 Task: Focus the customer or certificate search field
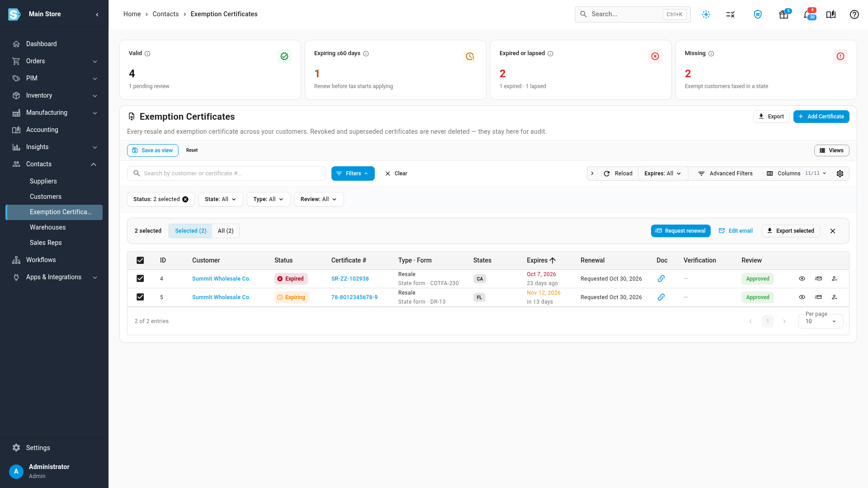(226, 174)
